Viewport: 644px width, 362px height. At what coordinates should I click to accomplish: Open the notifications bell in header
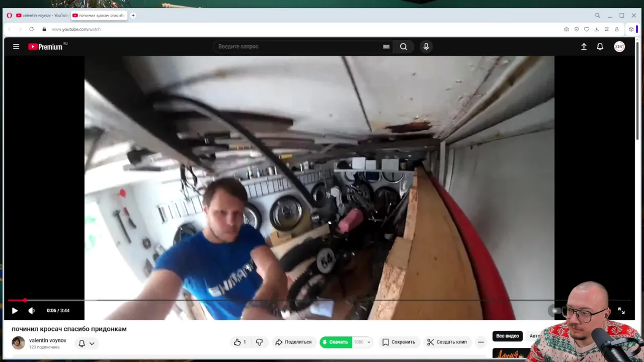point(600,47)
